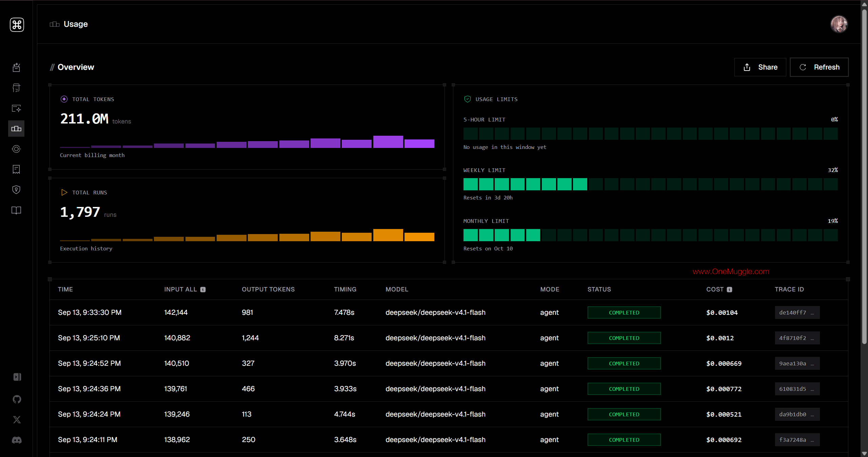The width and height of the screenshot is (868, 457).
Task: Click the cost value $0.000772
Action: 724,389
